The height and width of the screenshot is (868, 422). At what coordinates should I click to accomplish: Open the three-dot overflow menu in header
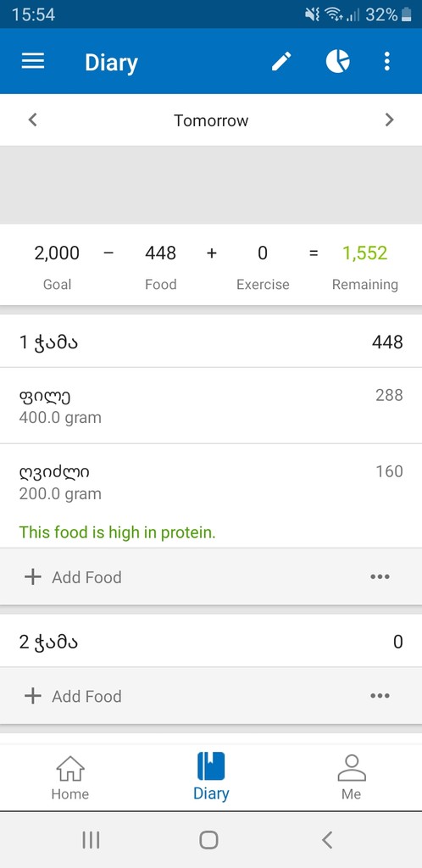(x=387, y=61)
